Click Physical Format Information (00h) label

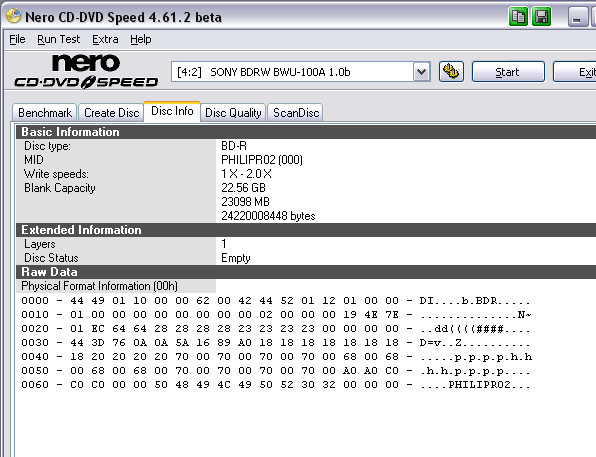point(100,286)
